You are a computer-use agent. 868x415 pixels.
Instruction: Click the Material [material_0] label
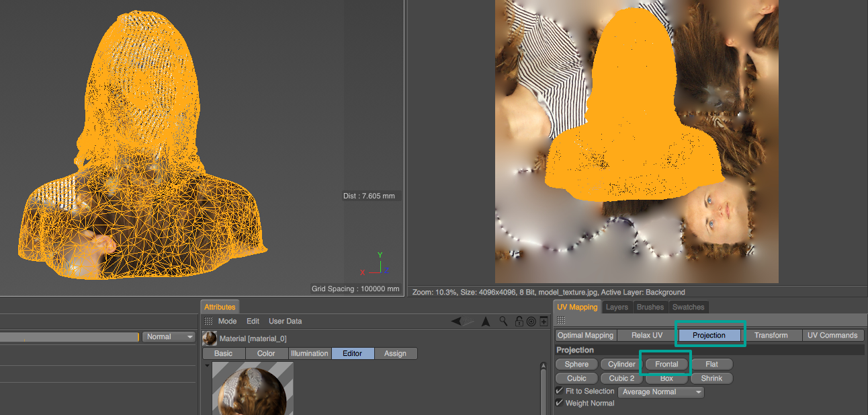(x=253, y=338)
